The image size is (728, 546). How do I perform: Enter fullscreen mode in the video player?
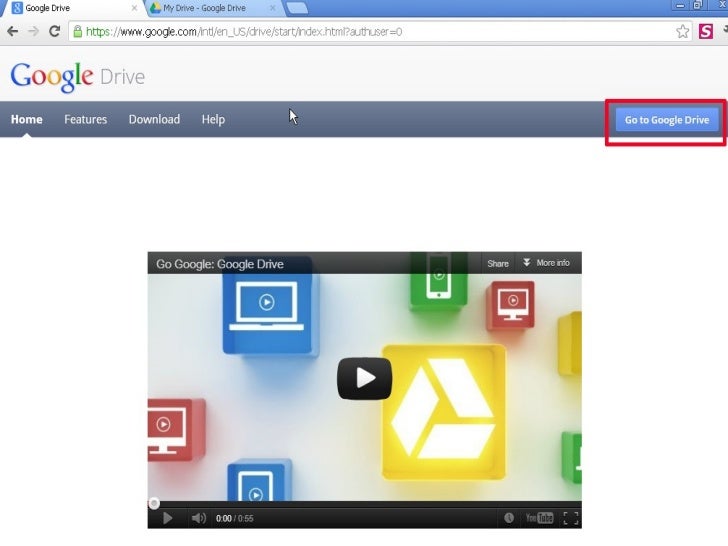[571, 518]
